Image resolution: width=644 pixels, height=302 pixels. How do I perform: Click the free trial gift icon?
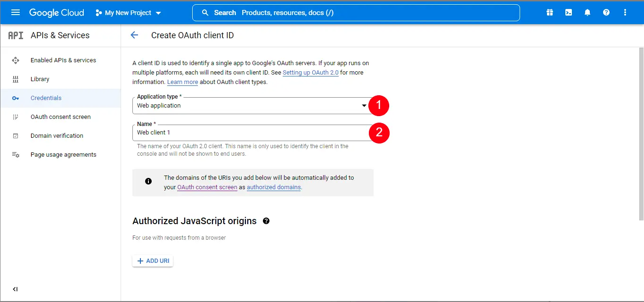coord(549,12)
